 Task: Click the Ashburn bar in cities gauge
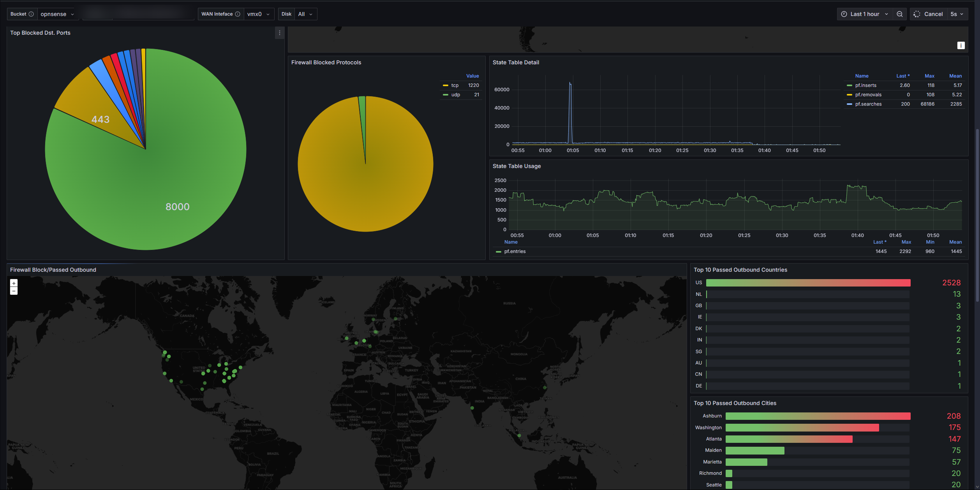tap(818, 416)
